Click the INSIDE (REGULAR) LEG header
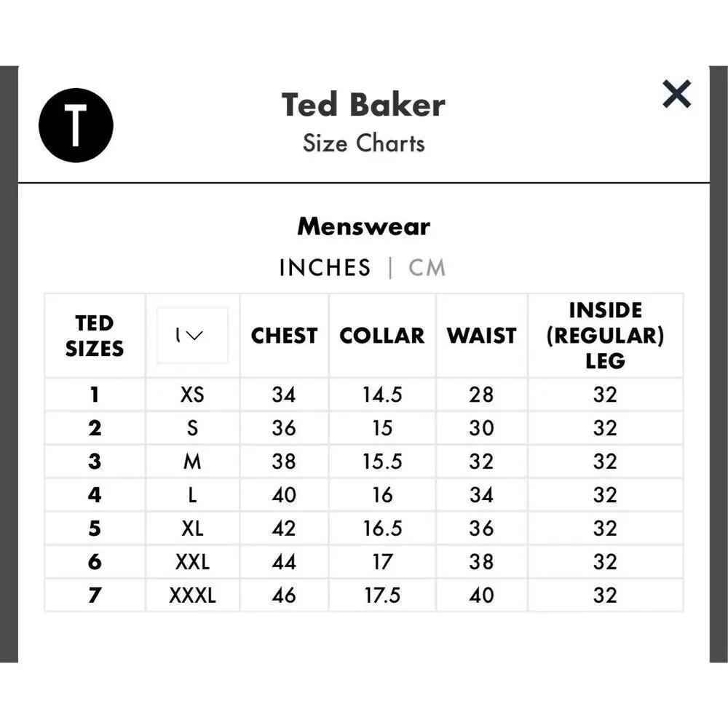This screenshot has width=728, height=728. [x=605, y=336]
